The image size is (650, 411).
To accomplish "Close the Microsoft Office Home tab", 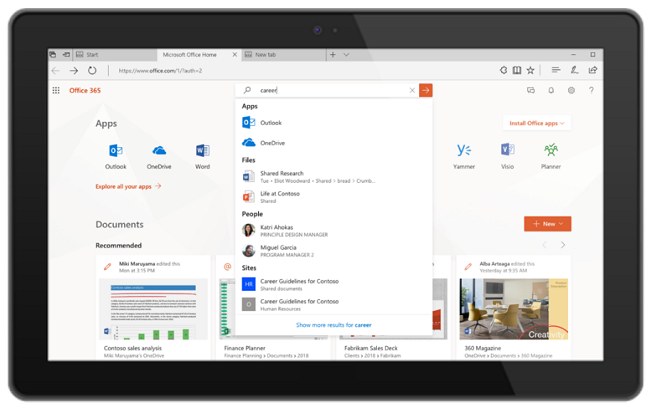I will tap(235, 55).
